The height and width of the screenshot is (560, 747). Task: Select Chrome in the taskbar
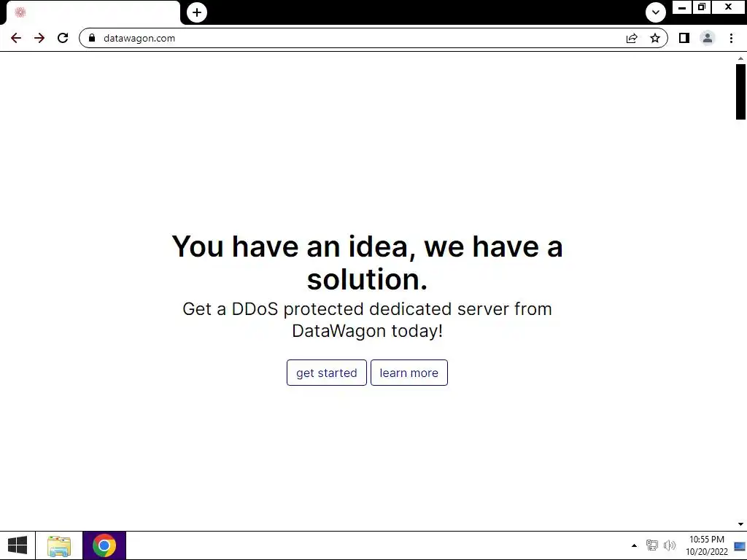tap(104, 545)
